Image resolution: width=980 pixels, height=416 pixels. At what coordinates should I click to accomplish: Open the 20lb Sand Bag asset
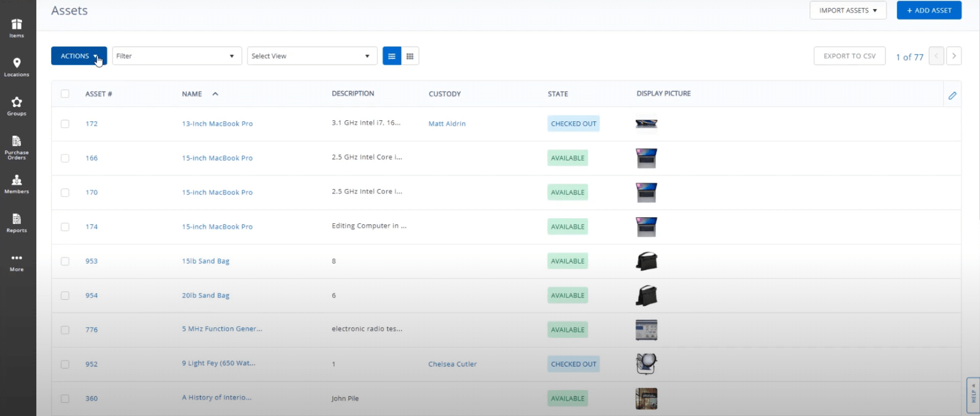point(206,296)
